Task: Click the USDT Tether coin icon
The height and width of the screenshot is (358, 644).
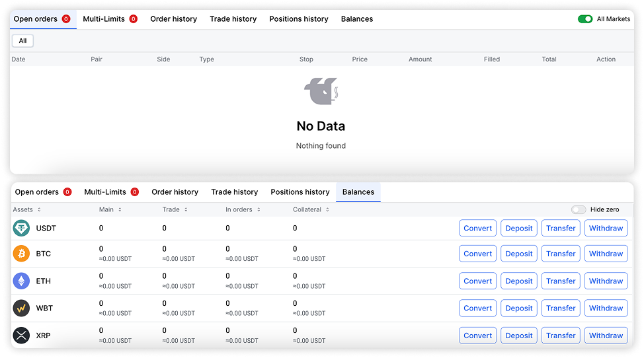Action: (x=21, y=229)
